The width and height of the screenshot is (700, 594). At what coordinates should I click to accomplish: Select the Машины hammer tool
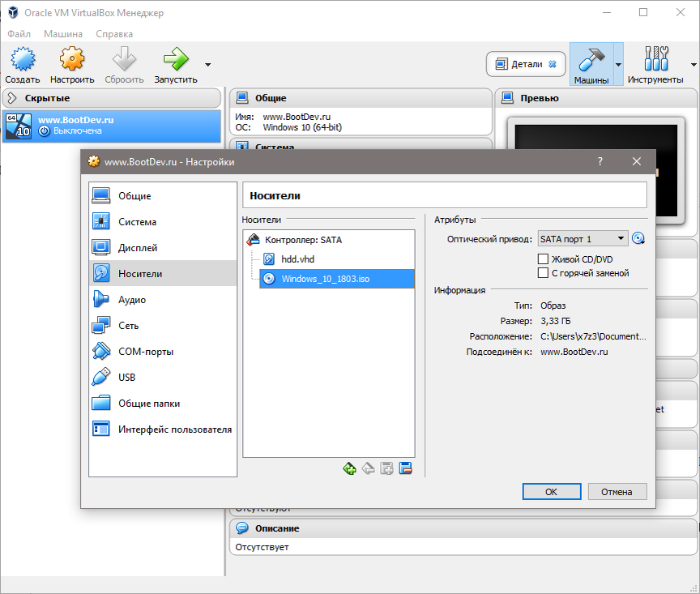(591, 64)
